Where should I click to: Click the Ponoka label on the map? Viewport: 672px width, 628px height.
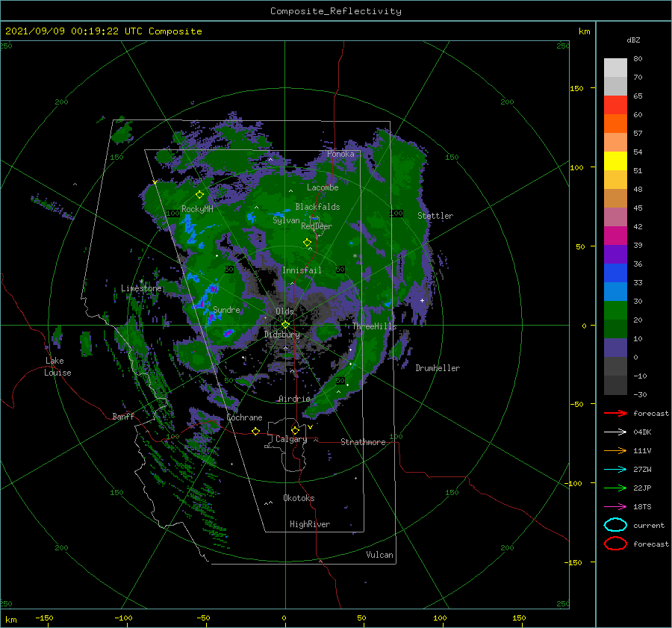click(x=340, y=154)
